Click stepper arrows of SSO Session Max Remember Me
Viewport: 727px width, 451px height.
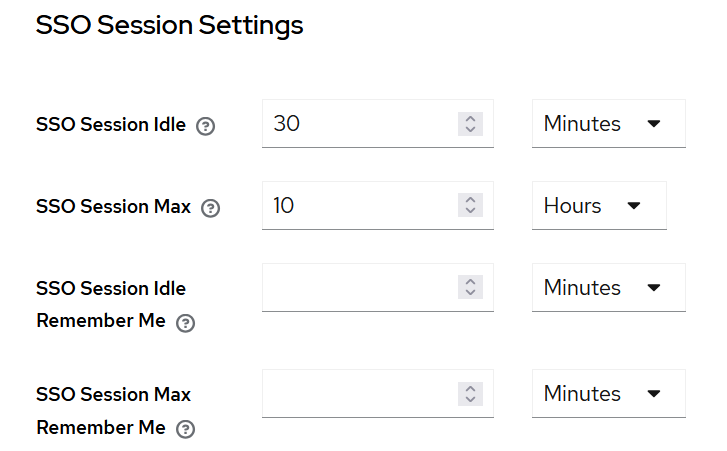click(470, 393)
